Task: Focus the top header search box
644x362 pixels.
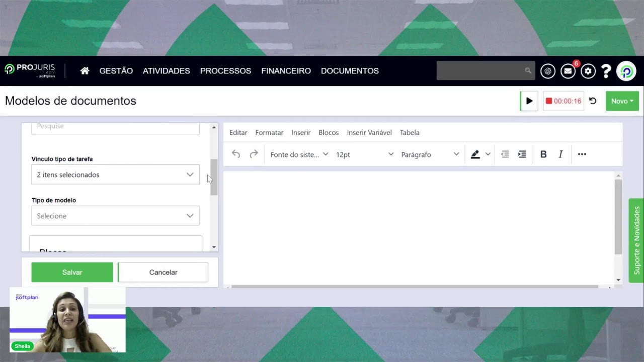Action: 485,71
